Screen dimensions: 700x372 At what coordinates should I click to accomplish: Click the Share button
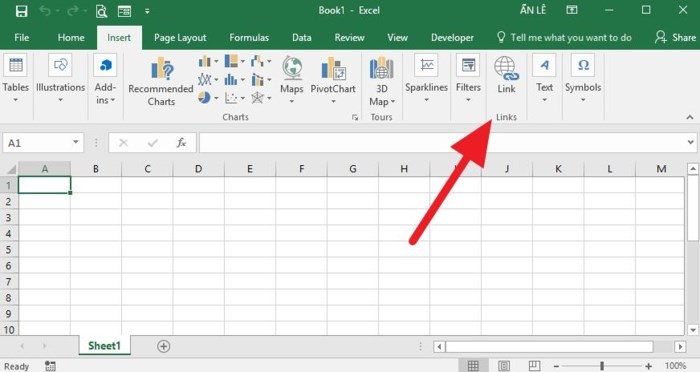pos(675,38)
